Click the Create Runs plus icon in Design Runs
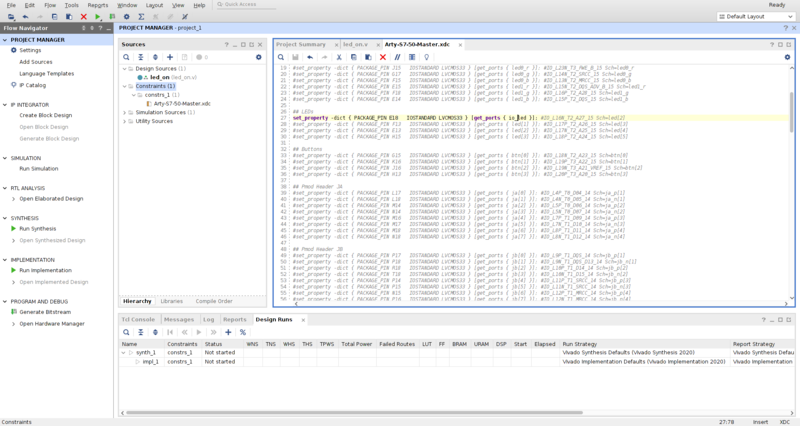Image resolution: width=800 pixels, height=426 pixels. [x=228, y=332]
